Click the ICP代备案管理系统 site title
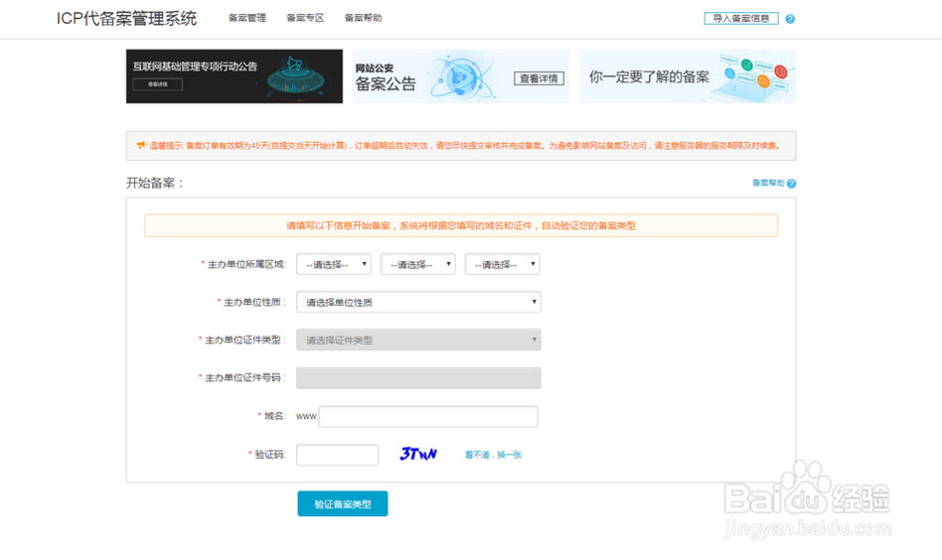The image size is (942, 560). 126,19
